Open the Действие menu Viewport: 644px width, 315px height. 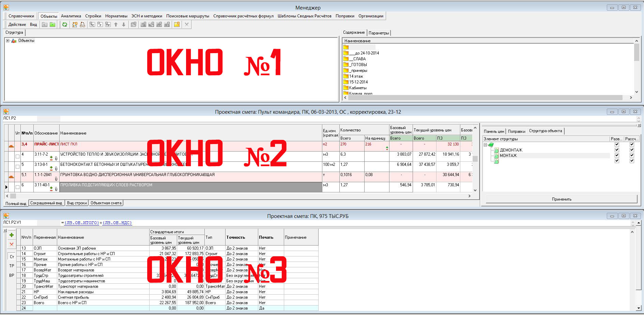pyautogui.click(x=17, y=25)
